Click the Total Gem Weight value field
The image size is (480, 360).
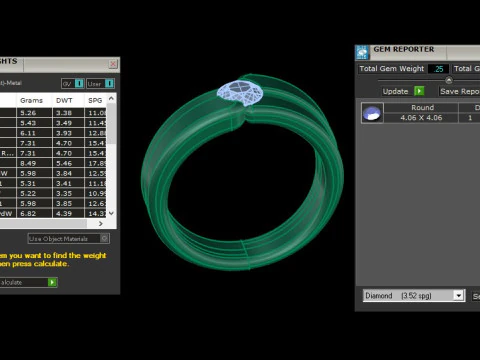click(438, 69)
